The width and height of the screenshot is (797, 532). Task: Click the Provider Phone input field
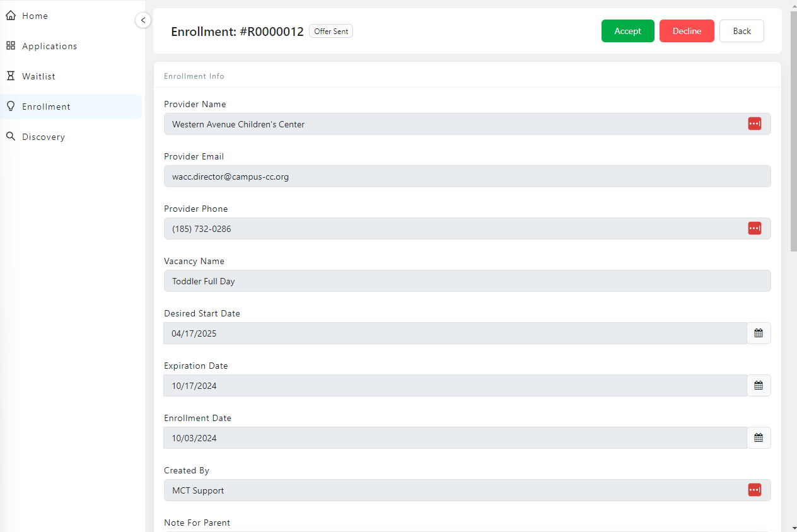[467, 229]
